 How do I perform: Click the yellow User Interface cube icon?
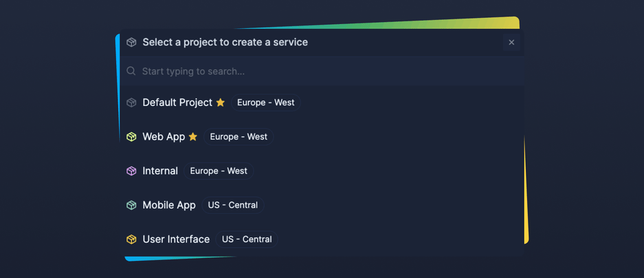tap(131, 239)
